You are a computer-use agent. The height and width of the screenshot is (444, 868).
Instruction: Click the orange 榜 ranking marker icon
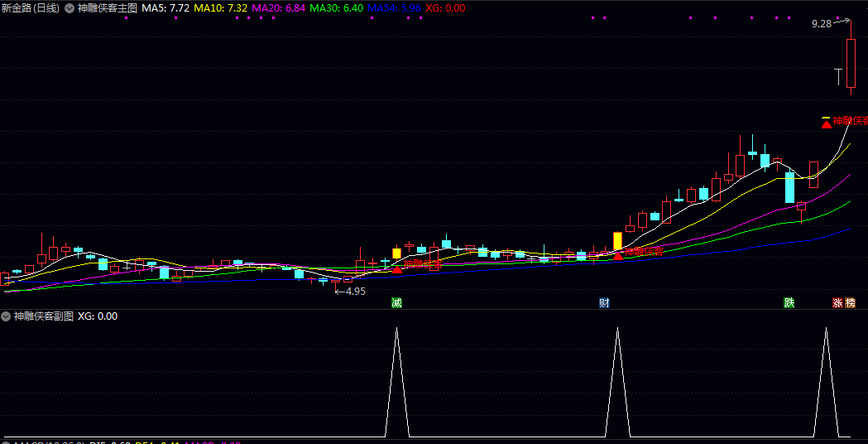point(851,303)
